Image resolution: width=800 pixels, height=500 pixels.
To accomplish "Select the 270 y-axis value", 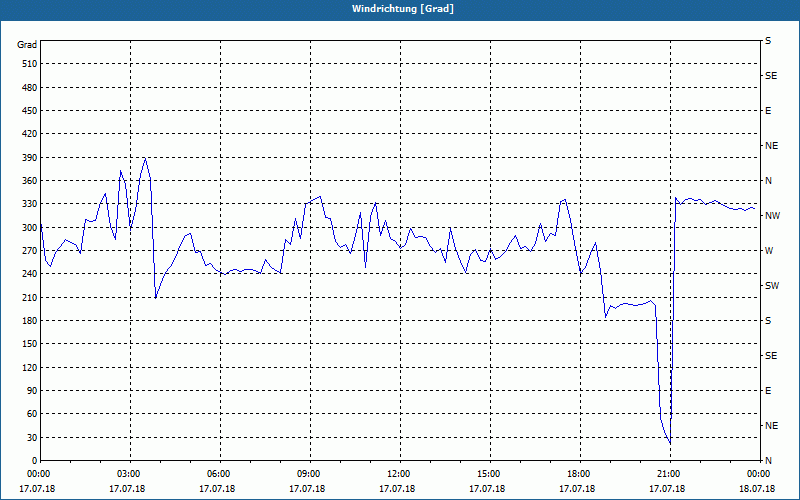I will (30, 251).
